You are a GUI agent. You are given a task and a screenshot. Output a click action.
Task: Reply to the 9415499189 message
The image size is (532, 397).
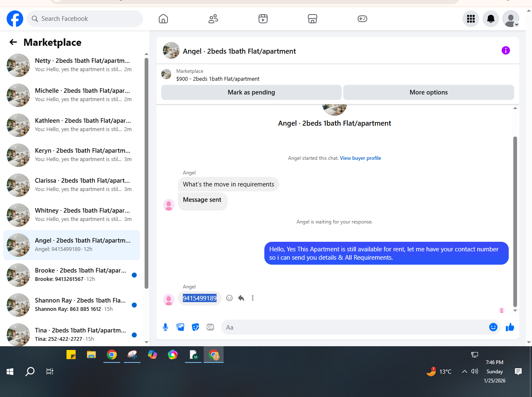point(241,298)
